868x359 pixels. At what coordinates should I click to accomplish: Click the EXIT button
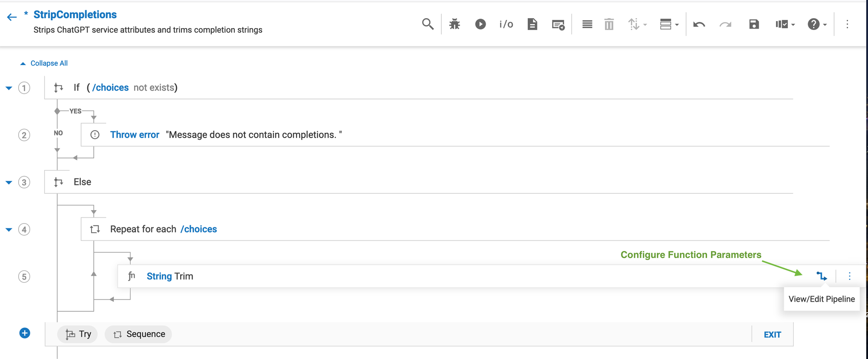pyautogui.click(x=772, y=334)
